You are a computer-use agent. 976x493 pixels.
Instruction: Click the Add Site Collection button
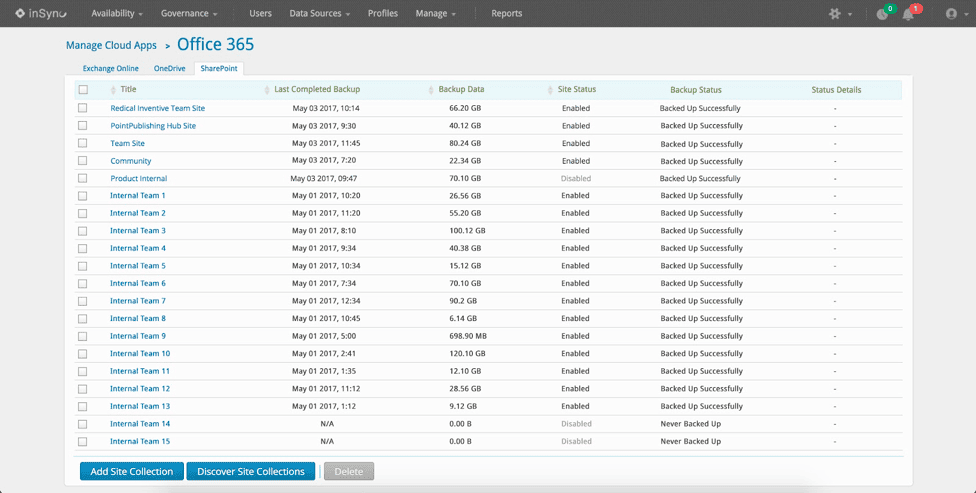tap(131, 471)
